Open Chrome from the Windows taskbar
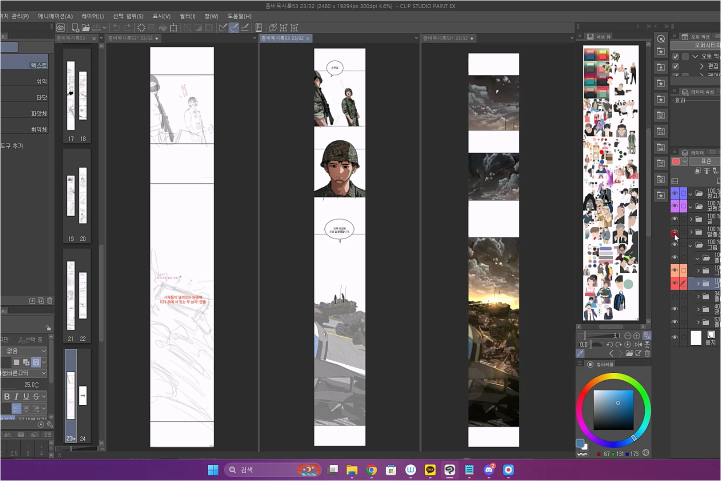This screenshot has width=721, height=481. click(x=372, y=470)
